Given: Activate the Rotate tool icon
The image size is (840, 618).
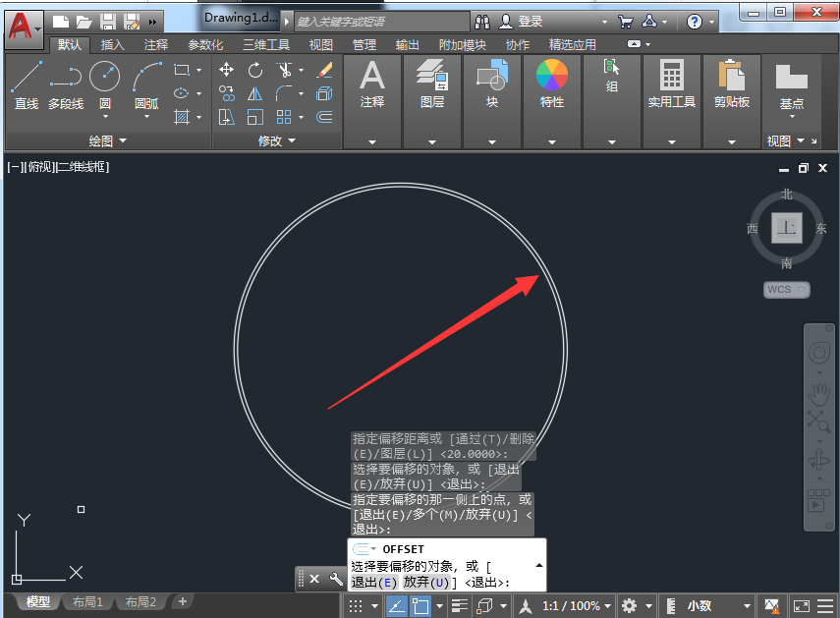Looking at the screenshot, I should (255, 70).
